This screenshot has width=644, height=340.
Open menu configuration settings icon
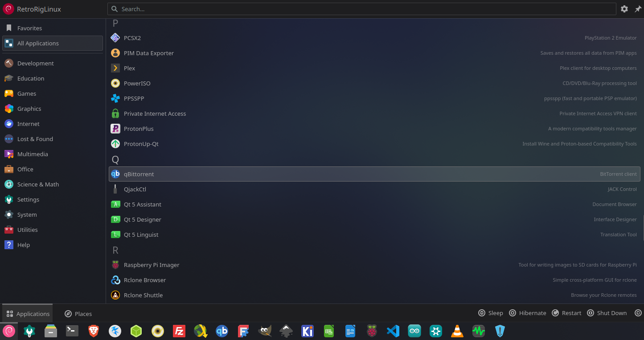coord(624,9)
